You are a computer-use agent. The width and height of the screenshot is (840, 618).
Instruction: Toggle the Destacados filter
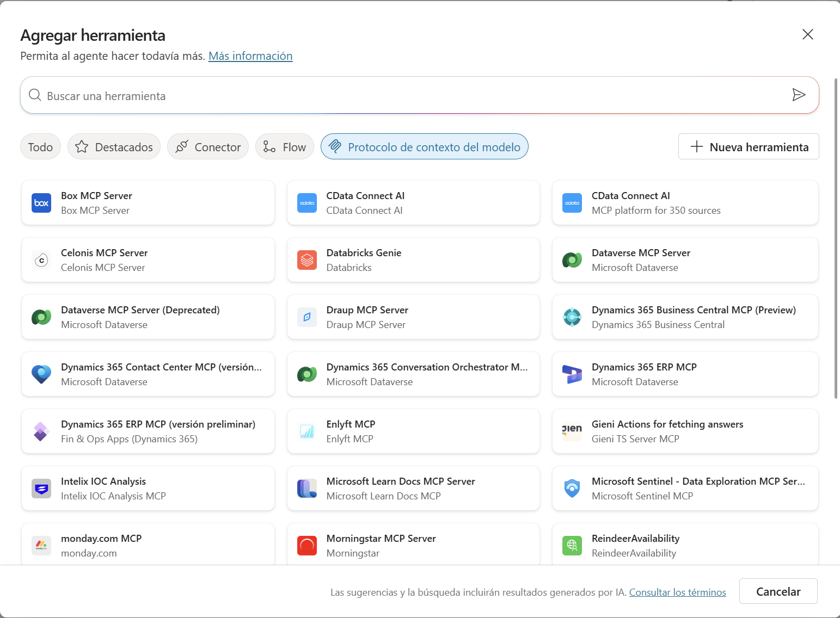(x=113, y=146)
